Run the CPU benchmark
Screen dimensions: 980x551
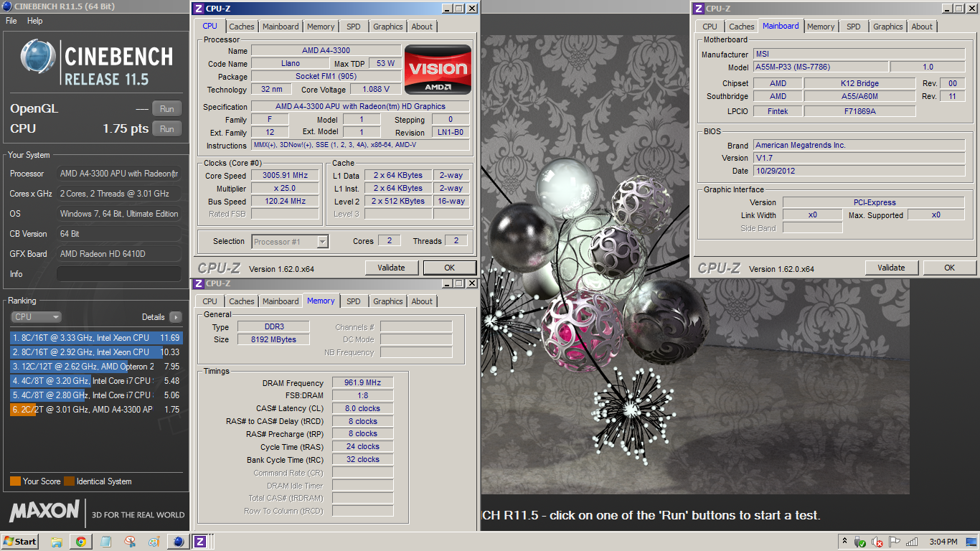(166, 129)
